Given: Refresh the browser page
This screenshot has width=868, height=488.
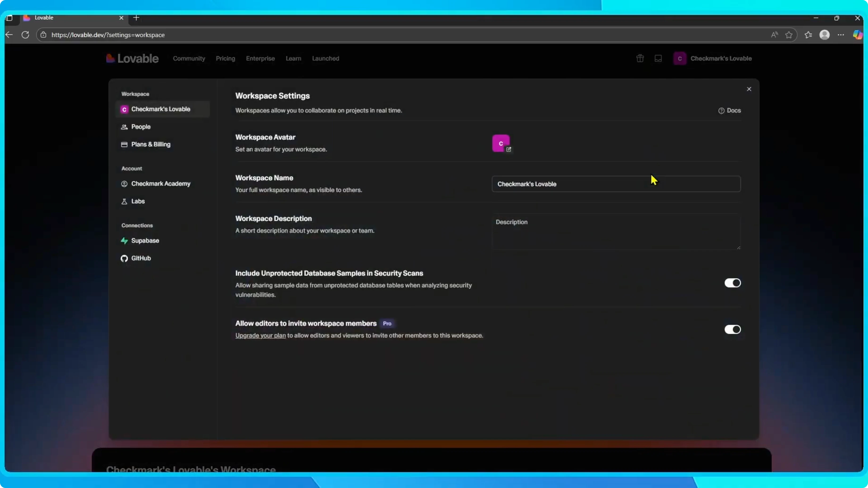Looking at the screenshot, I should 25,35.
